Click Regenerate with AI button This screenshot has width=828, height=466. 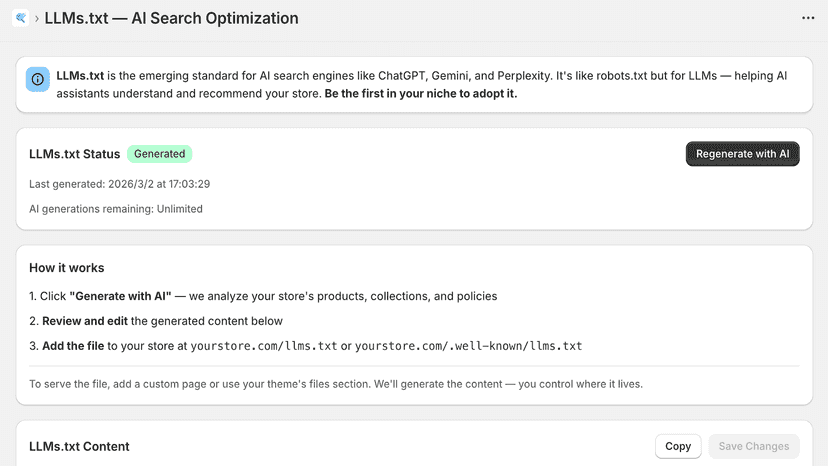pyautogui.click(x=742, y=154)
